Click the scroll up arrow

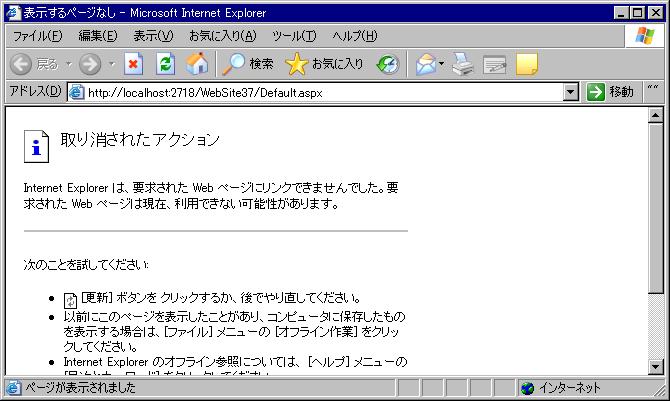pos(655,115)
